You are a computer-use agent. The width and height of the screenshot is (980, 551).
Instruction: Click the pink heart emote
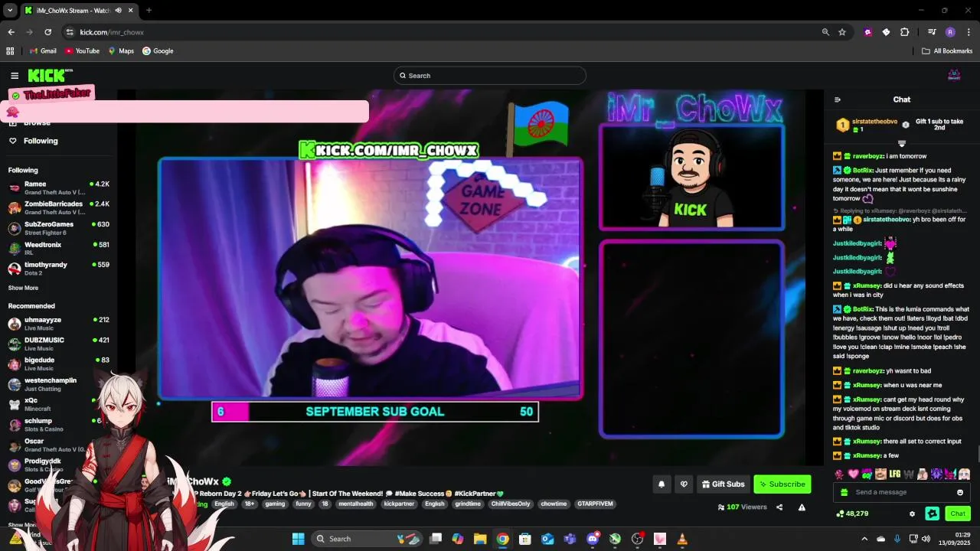click(853, 474)
